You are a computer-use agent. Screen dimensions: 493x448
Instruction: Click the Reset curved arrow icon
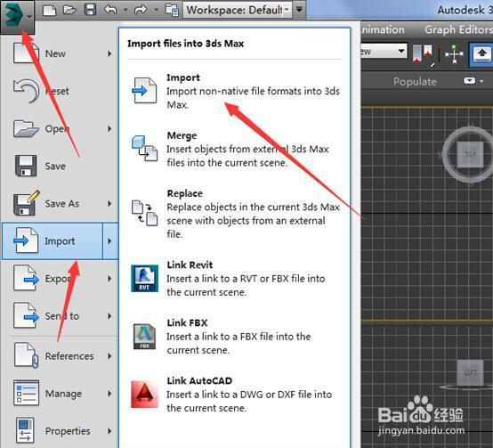point(26,91)
